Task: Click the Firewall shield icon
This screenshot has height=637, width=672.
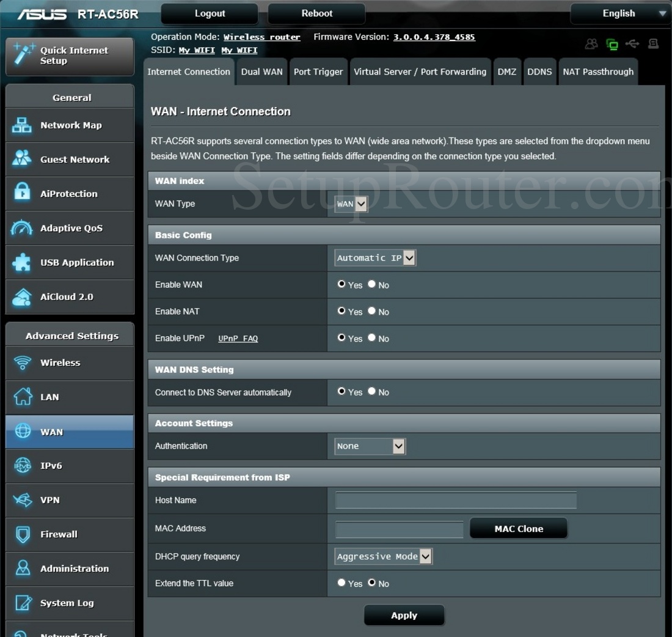Action: click(x=22, y=534)
